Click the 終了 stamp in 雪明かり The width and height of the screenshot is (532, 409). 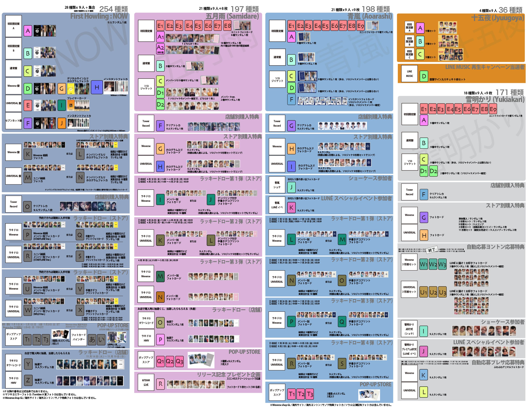pos(432,250)
